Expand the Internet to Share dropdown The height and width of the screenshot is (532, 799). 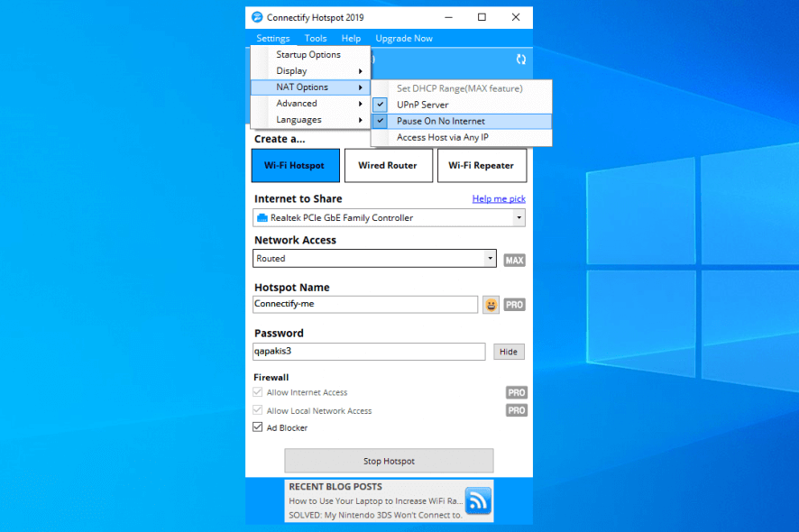519,217
